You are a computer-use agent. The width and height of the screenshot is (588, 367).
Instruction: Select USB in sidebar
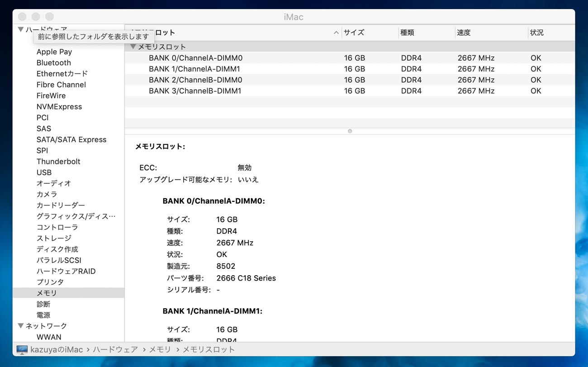44,172
